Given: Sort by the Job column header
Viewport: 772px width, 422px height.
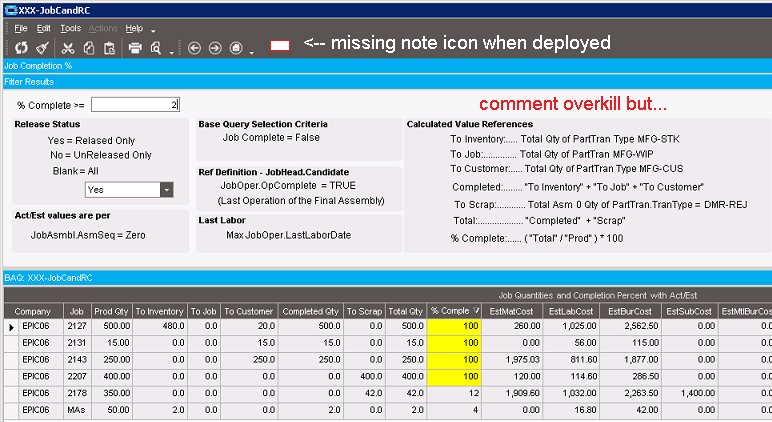Looking at the screenshot, I should tap(76, 311).
